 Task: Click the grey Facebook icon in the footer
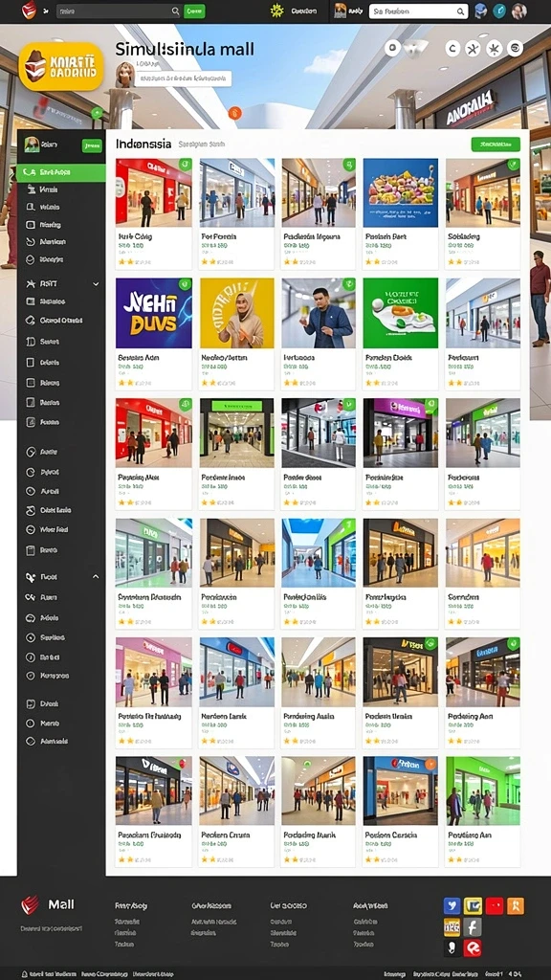coord(473,927)
